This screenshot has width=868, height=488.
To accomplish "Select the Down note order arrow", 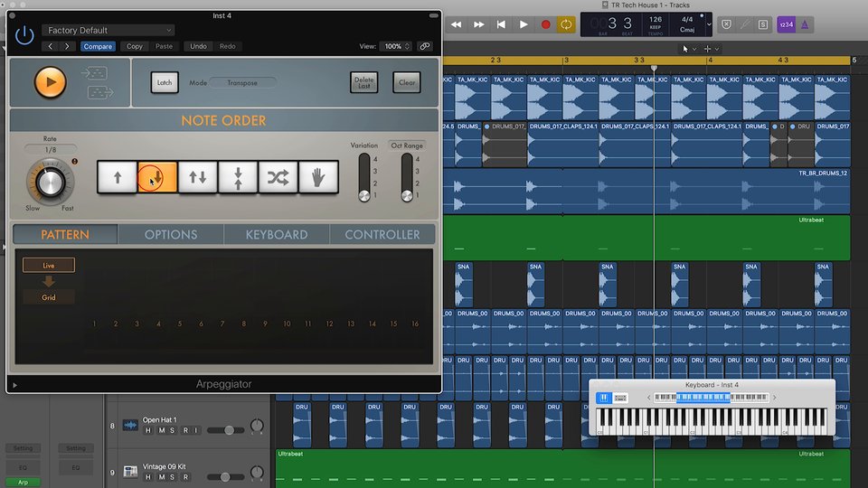I will click(157, 177).
